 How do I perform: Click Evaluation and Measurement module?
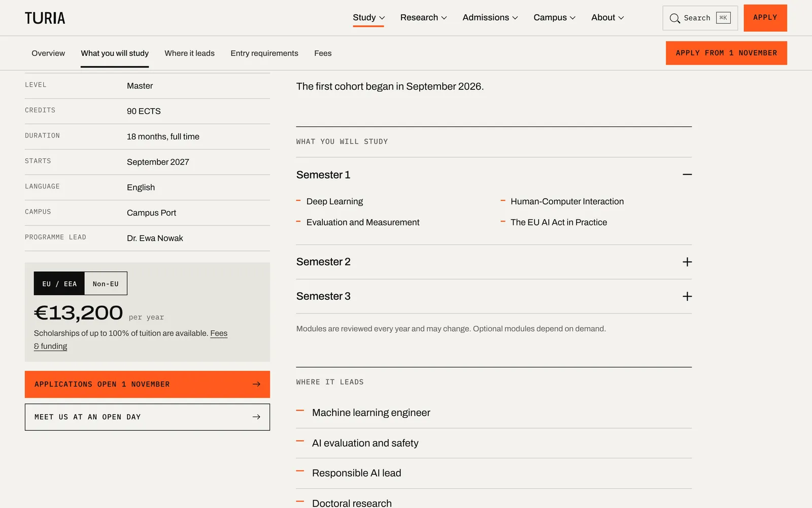tap(363, 222)
